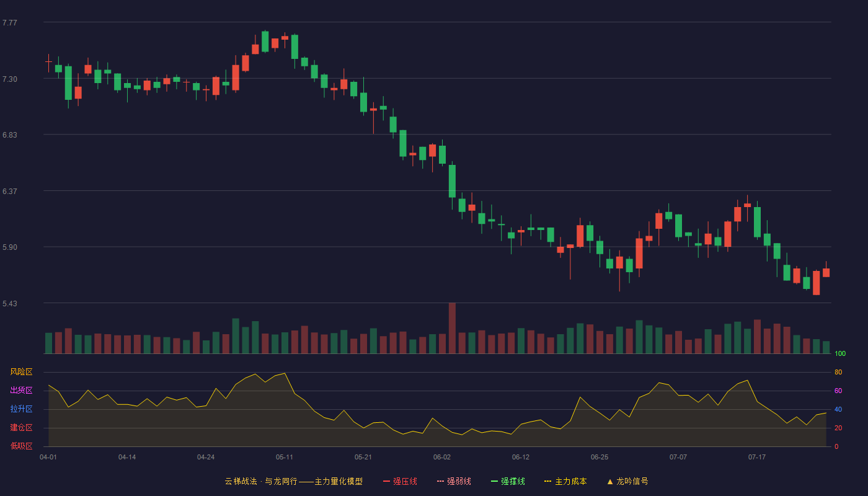This screenshot has width=868, height=496.
Task: Toggle the 强压线 legend series
Action: pos(400,481)
